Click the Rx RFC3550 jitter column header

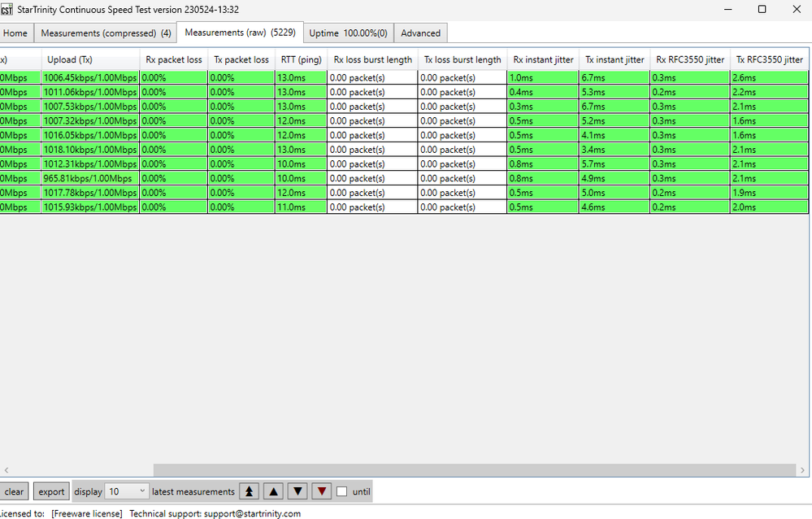[x=690, y=59]
